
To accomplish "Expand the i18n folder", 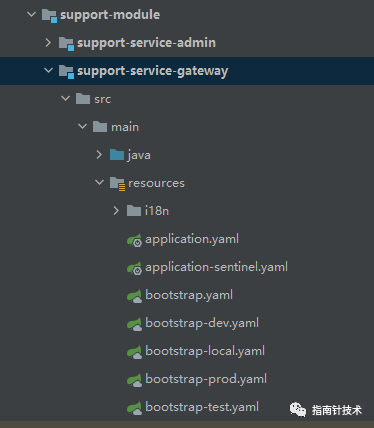I will [116, 211].
